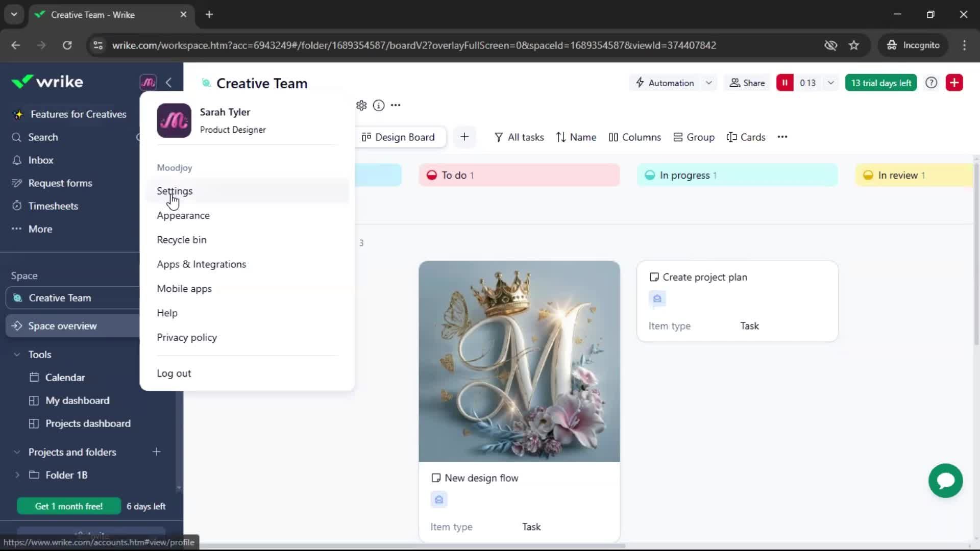Open Search in the sidebar
The width and height of the screenshot is (980, 551).
point(43,137)
